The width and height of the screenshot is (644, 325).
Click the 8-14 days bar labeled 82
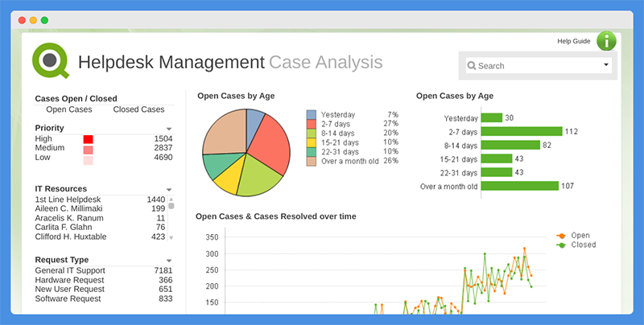pyautogui.click(x=510, y=145)
